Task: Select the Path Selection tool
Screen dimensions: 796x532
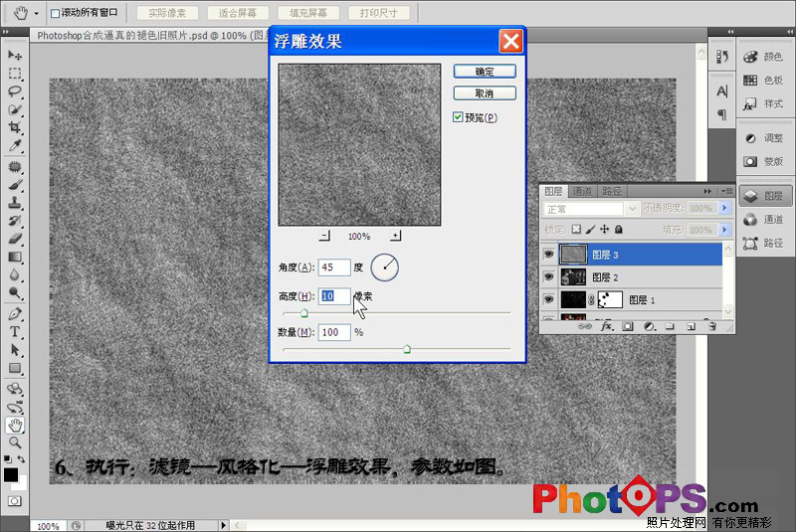Action: coord(15,350)
